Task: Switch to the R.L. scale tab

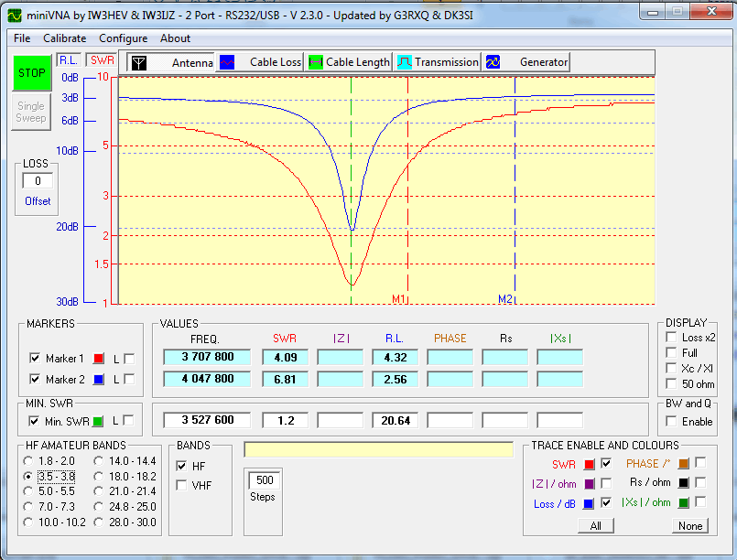Action: click(x=68, y=59)
